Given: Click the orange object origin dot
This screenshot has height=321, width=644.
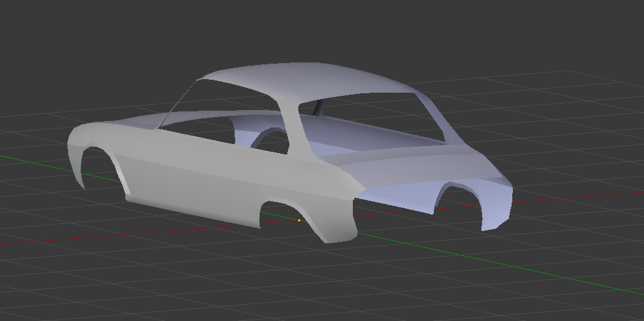Looking at the screenshot, I should tap(299, 221).
